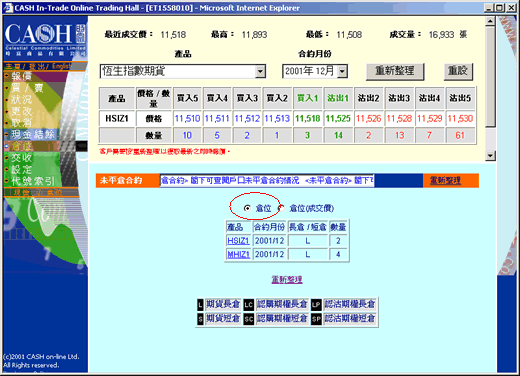Select the 倉位 radio button
The image size is (520, 376).
pyautogui.click(x=247, y=208)
